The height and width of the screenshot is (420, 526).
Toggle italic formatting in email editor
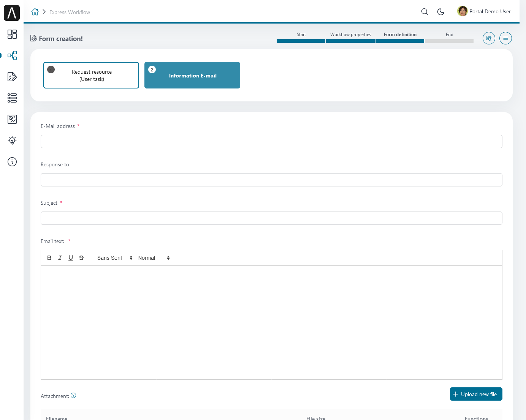(x=60, y=258)
